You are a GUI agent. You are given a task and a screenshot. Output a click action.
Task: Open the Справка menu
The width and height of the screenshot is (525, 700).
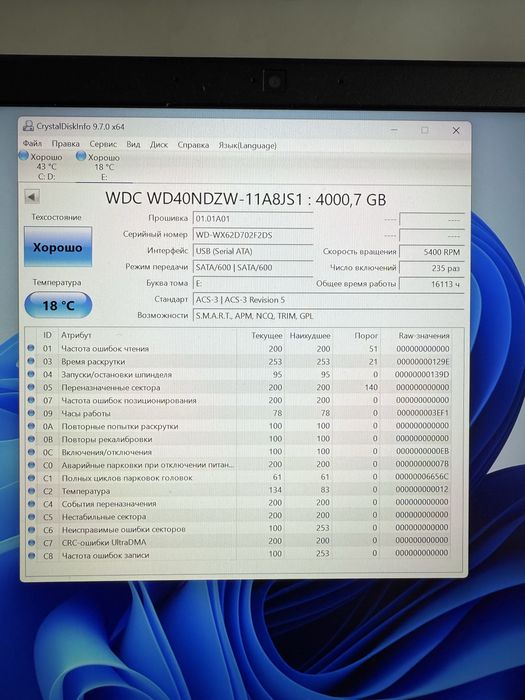coord(193,145)
